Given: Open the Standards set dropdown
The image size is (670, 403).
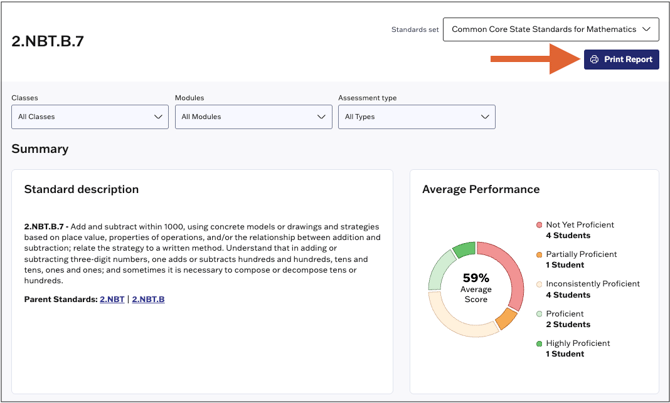Looking at the screenshot, I should [551, 29].
